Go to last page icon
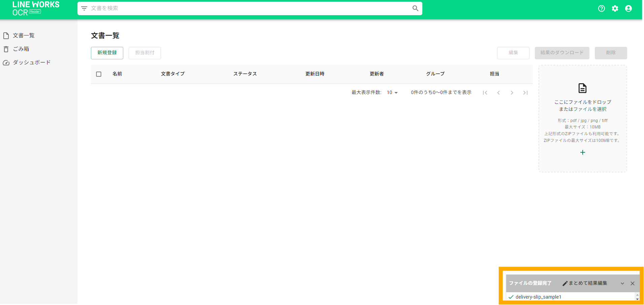 tap(525, 93)
